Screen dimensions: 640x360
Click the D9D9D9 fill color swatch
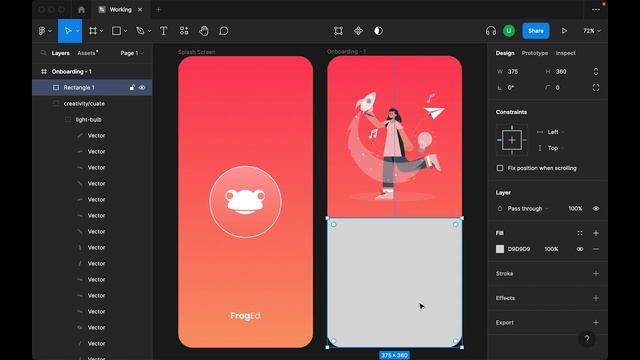(x=500, y=249)
